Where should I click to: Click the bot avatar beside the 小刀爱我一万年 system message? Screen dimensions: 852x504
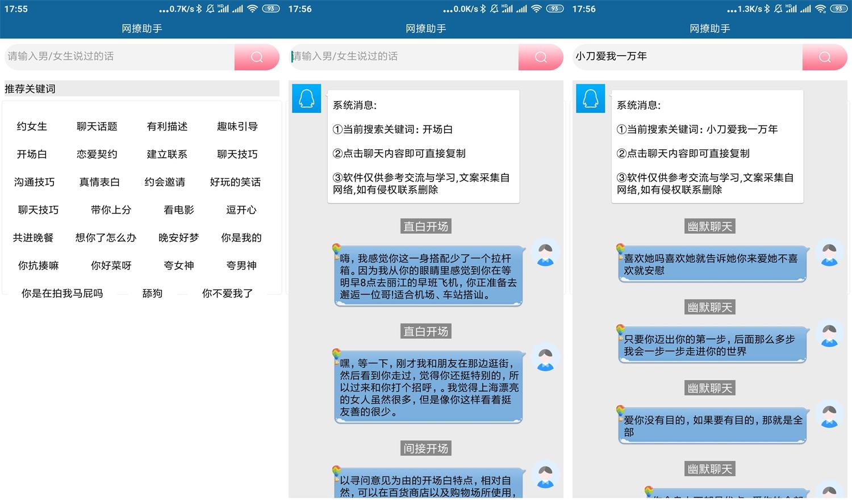coord(590,98)
